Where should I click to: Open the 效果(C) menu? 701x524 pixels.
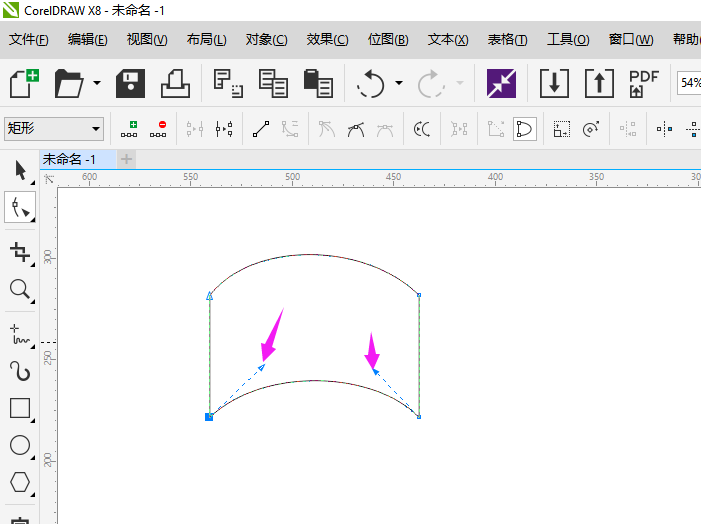coord(327,40)
